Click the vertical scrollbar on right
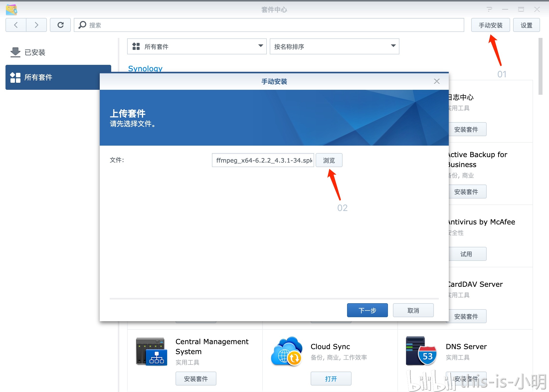 point(540,66)
